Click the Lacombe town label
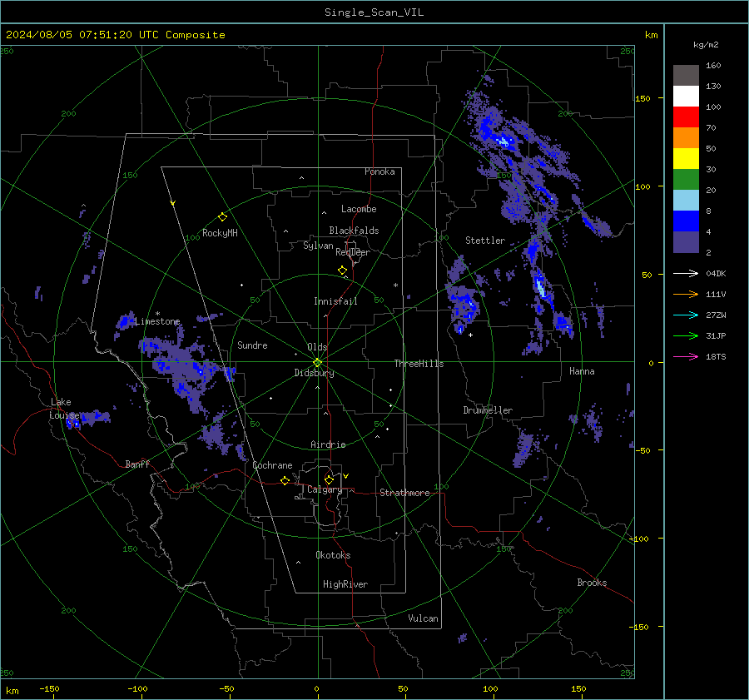Viewport: 749px width, 700px height. pos(359,209)
